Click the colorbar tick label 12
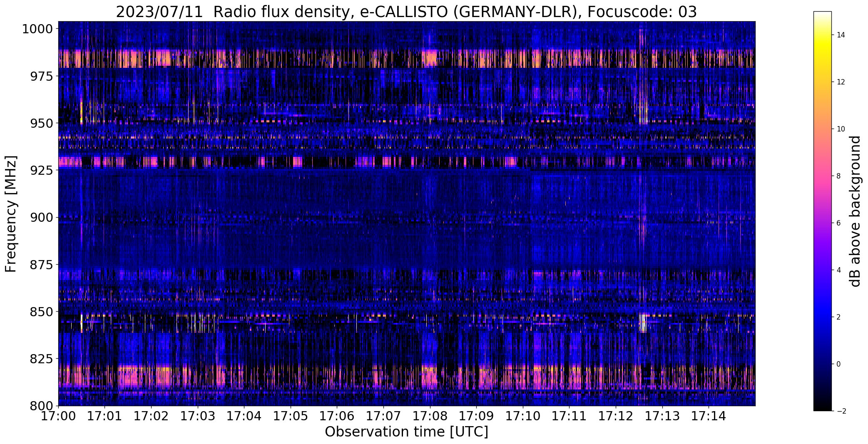 tap(841, 82)
